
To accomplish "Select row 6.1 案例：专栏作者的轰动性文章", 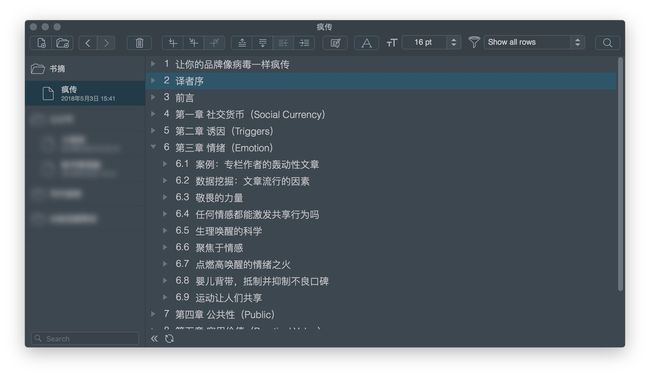I will coord(257,164).
